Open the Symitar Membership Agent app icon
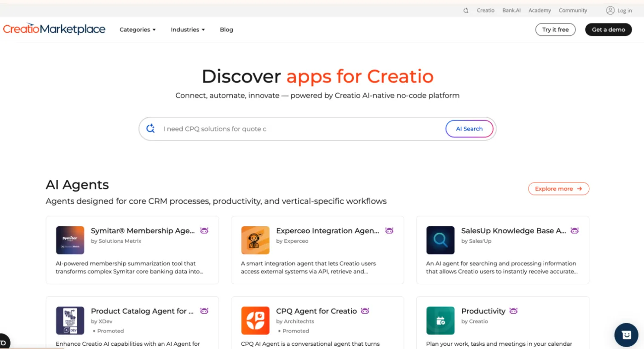Image resolution: width=644 pixels, height=349 pixels. pos(70,240)
